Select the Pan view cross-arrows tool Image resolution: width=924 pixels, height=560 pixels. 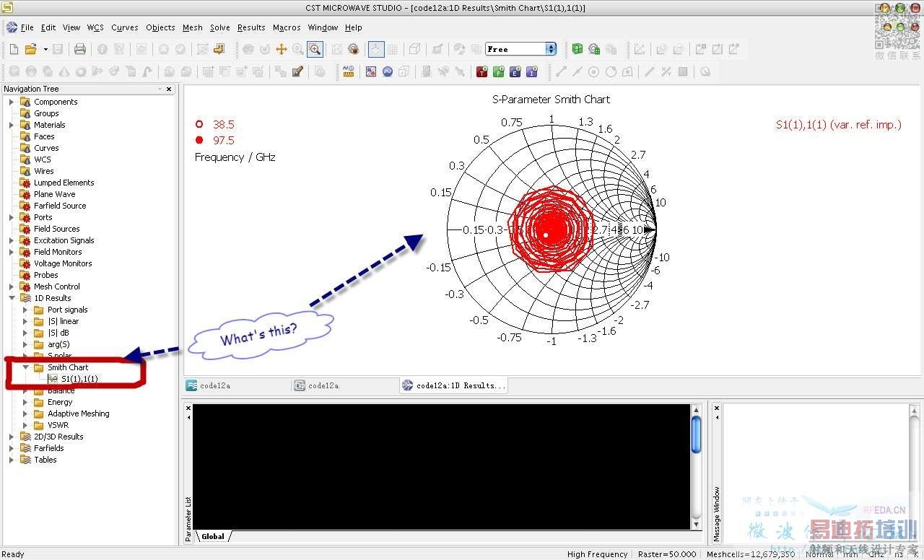282,49
